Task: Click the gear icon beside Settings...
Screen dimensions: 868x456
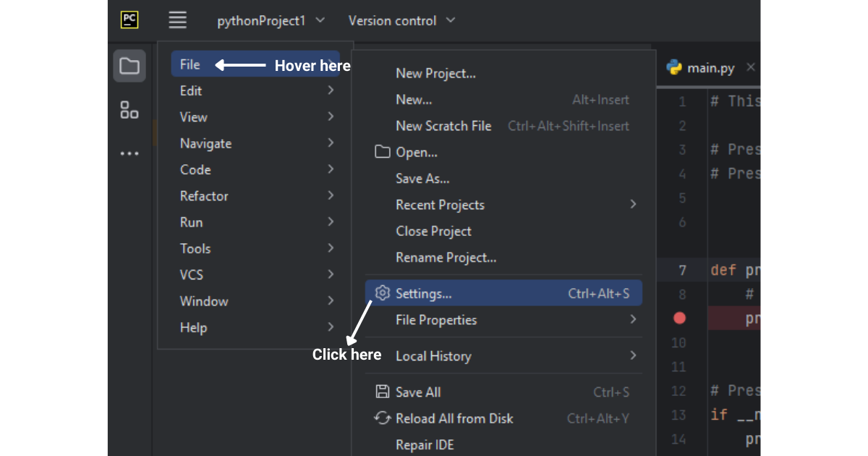Action: tap(382, 293)
